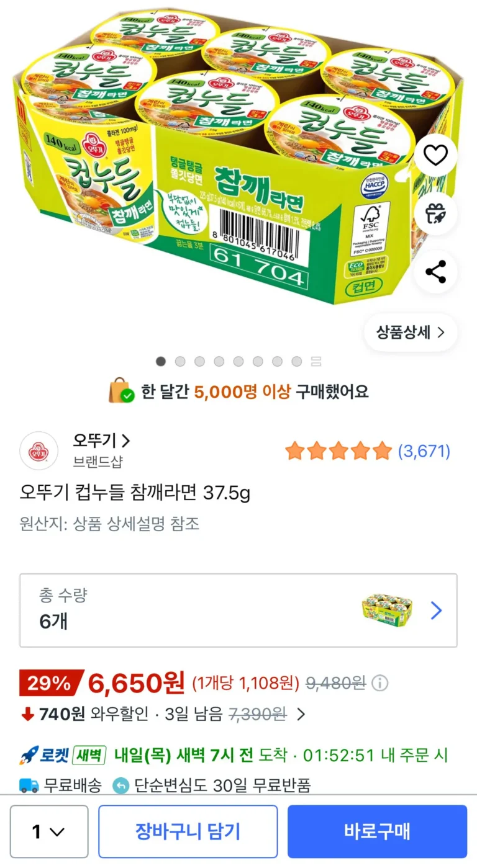Click the five-star rating display
This screenshot has width=477, height=868.
[338, 451]
